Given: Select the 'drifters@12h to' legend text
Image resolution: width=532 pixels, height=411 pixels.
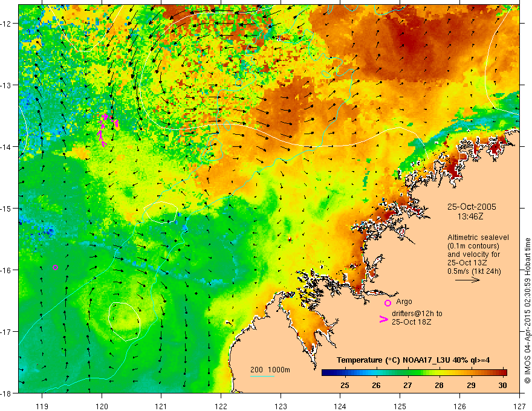Looking at the screenshot, I should coord(417,314).
